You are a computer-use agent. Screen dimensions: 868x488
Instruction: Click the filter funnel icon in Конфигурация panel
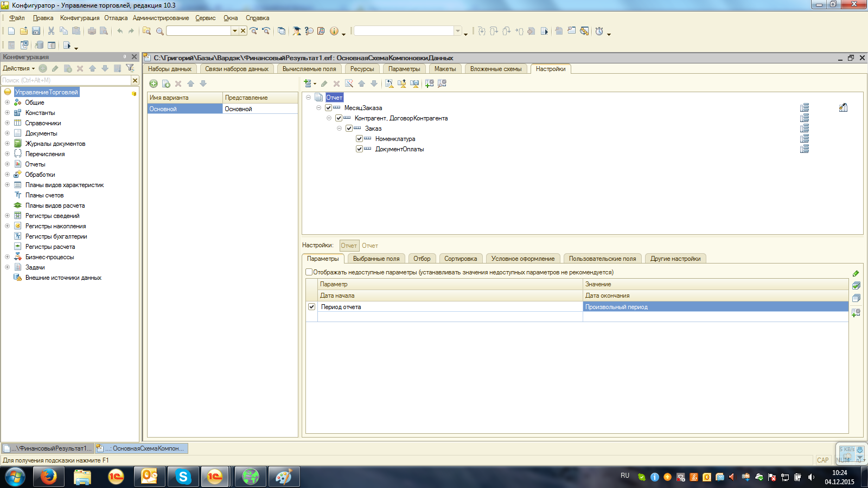pos(130,68)
